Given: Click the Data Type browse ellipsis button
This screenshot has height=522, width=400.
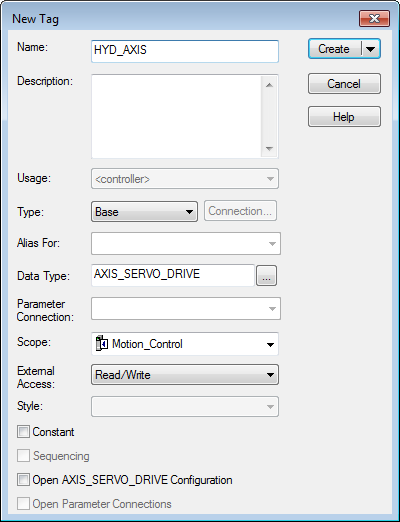Looking at the screenshot, I should (x=266, y=276).
